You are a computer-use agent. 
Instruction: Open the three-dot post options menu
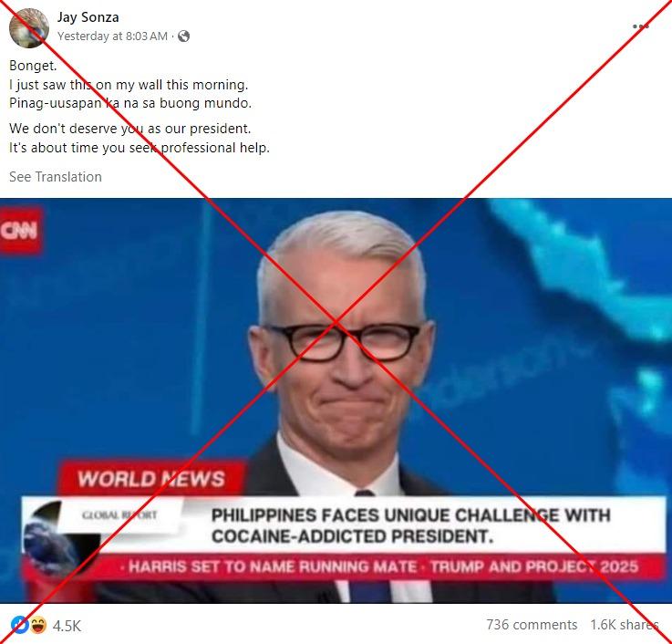coord(640,26)
